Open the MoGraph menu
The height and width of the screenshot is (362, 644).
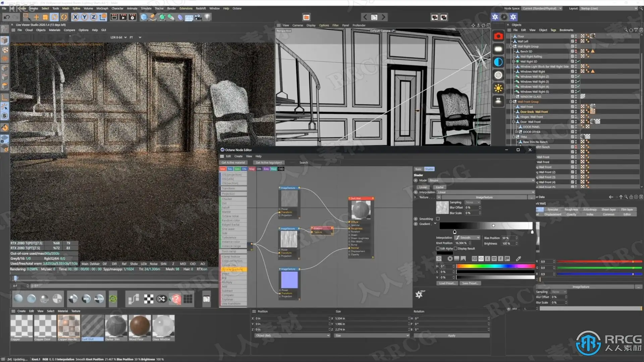[x=102, y=8]
